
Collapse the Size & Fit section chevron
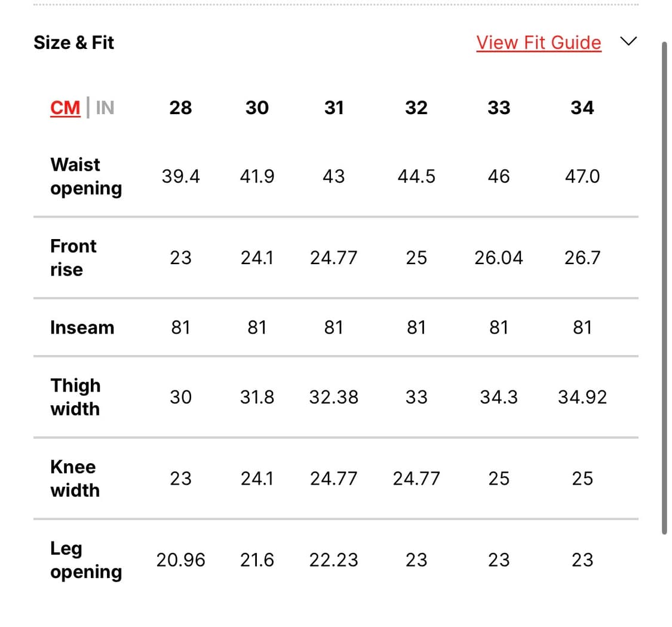(628, 41)
